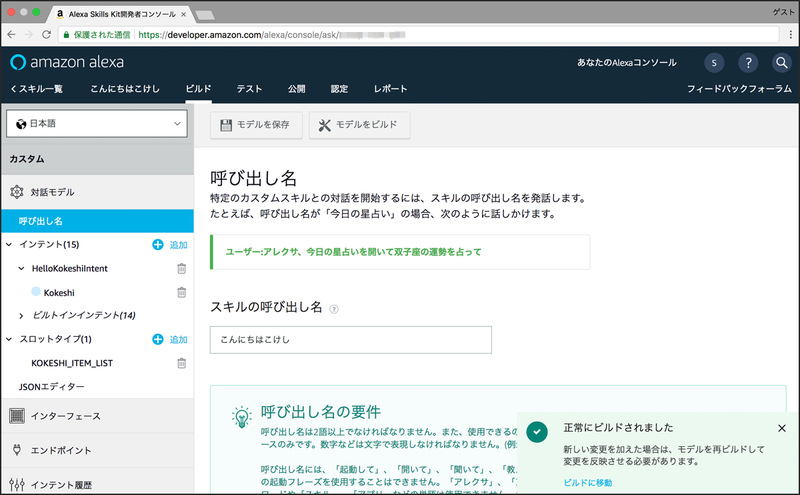Collapse the インテント(15) section
This screenshot has width=800, height=495.
[9, 244]
